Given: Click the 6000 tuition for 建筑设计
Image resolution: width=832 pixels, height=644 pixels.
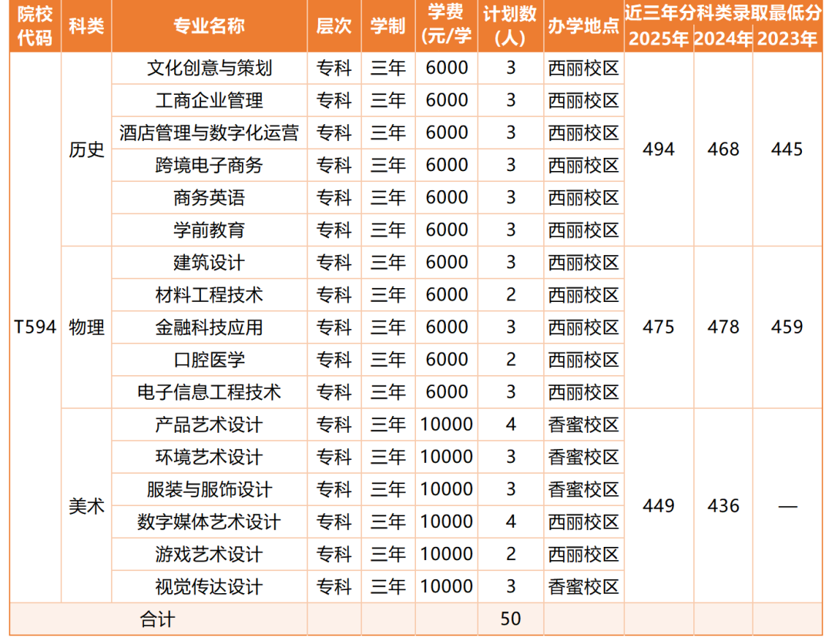Looking at the screenshot, I should 447,262.
